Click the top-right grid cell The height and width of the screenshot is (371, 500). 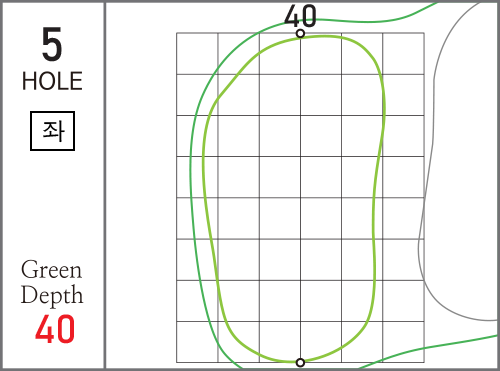coord(403,54)
